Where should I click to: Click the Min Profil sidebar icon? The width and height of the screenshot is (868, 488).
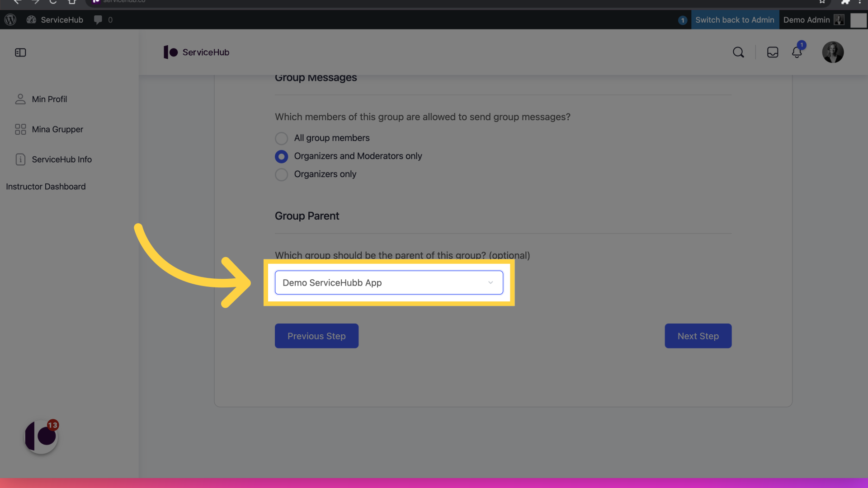coord(20,99)
